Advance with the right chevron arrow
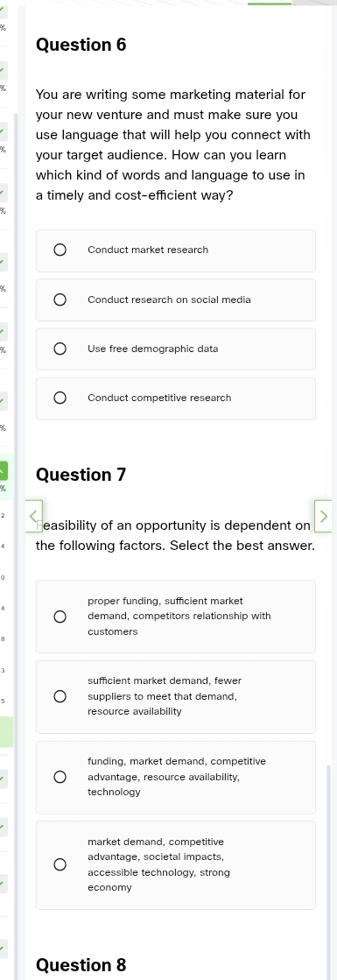Image resolution: width=337 pixels, height=980 pixels. point(323,516)
